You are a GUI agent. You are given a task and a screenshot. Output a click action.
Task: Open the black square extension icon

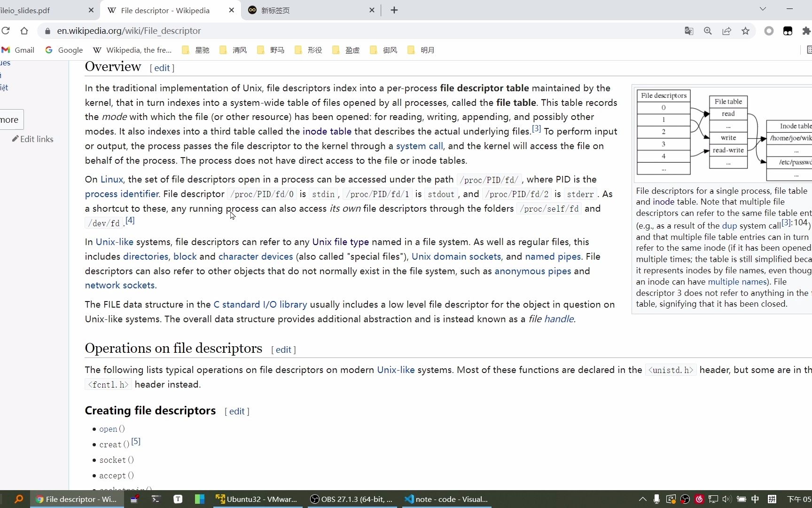click(x=788, y=31)
